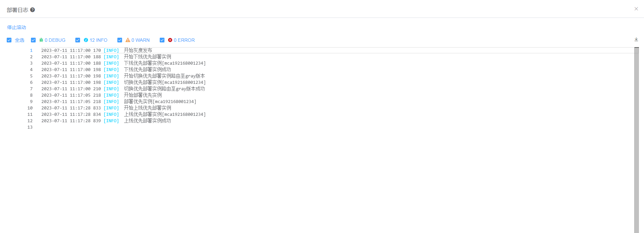Screen dimensions: 644x233
Task: Click the orange WARN triangle icon
Action: (x=128, y=40)
